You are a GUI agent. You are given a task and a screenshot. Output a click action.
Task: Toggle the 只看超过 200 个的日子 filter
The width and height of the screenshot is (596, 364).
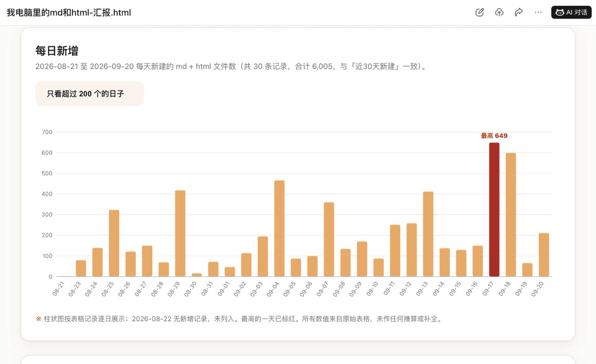[x=89, y=94]
